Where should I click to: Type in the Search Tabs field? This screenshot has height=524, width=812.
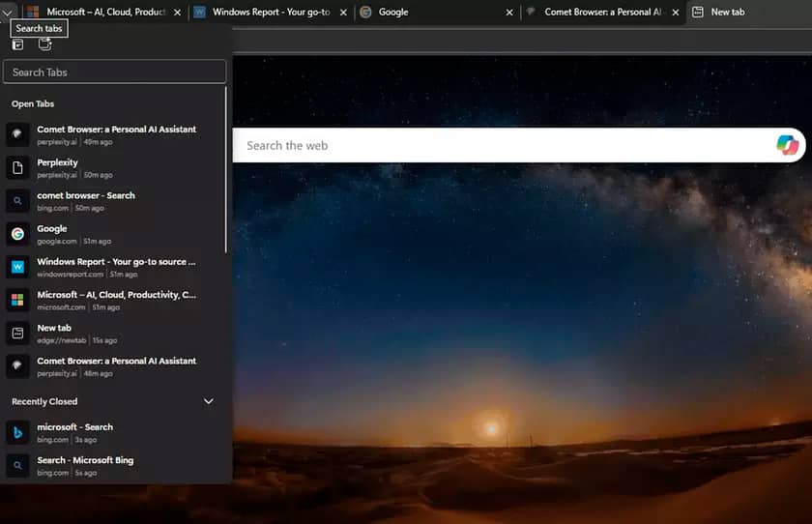click(114, 73)
